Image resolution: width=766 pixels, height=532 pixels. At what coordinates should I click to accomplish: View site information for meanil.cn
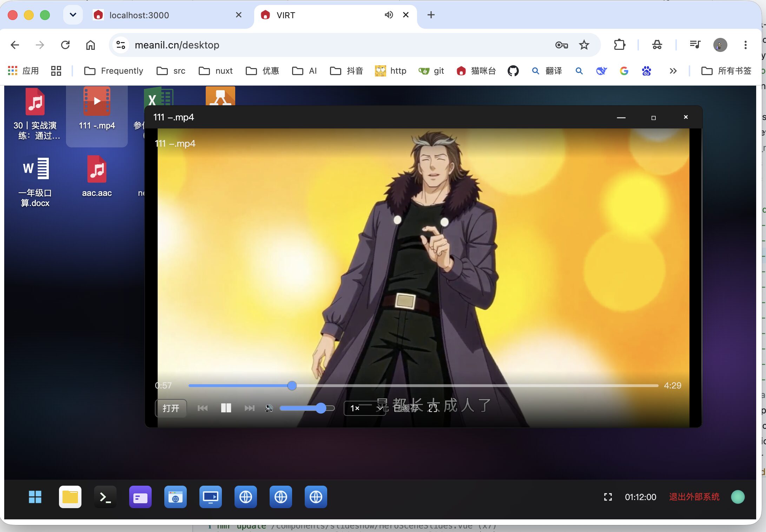(x=121, y=45)
